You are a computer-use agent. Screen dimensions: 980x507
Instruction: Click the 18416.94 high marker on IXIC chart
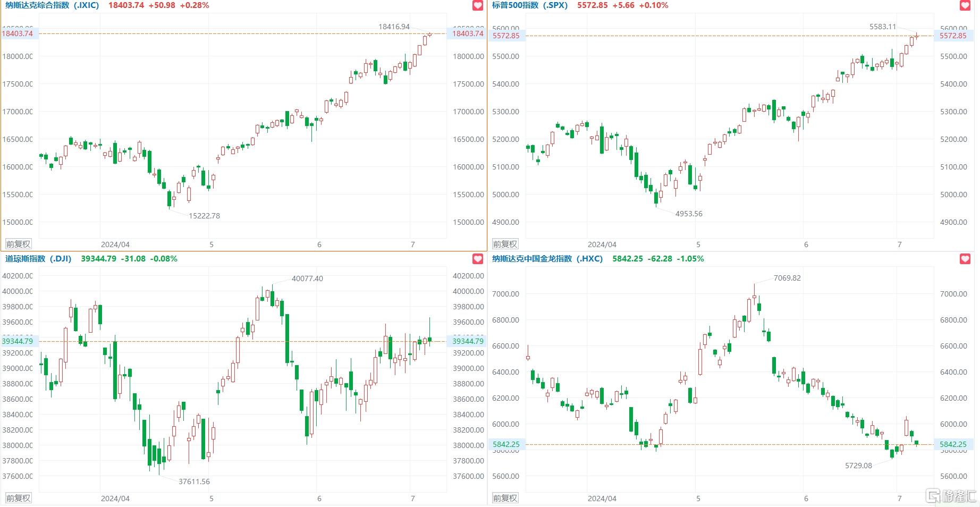394,27
